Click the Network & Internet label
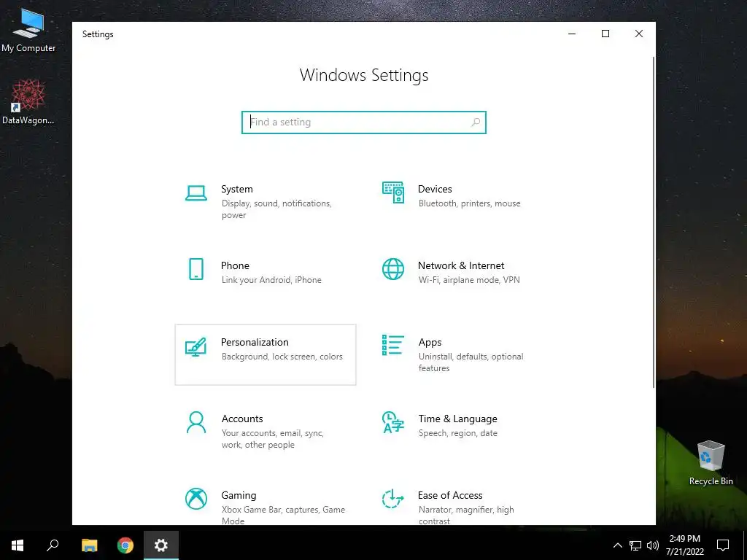The width and height of the screenshot is (747, 560). 461,265
